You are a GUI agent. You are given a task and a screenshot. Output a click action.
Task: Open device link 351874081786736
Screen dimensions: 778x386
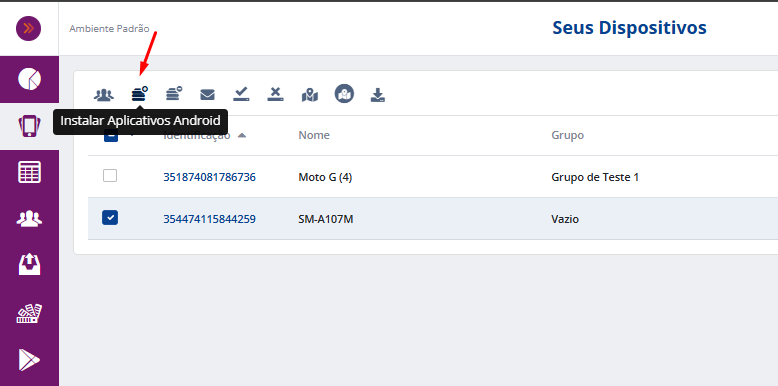coord(209,177)
